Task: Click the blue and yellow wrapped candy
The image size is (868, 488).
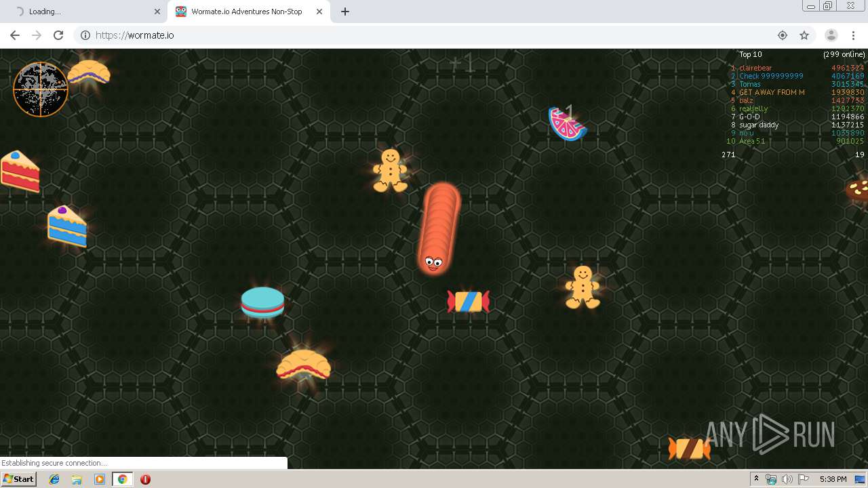Action: tap(469, 302)
